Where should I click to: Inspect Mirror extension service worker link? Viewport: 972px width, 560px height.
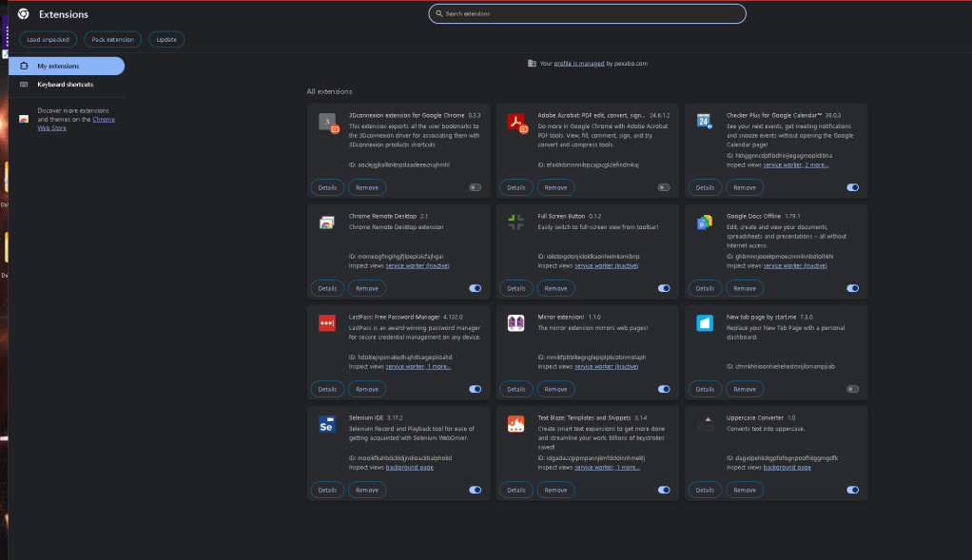[606, 367]
